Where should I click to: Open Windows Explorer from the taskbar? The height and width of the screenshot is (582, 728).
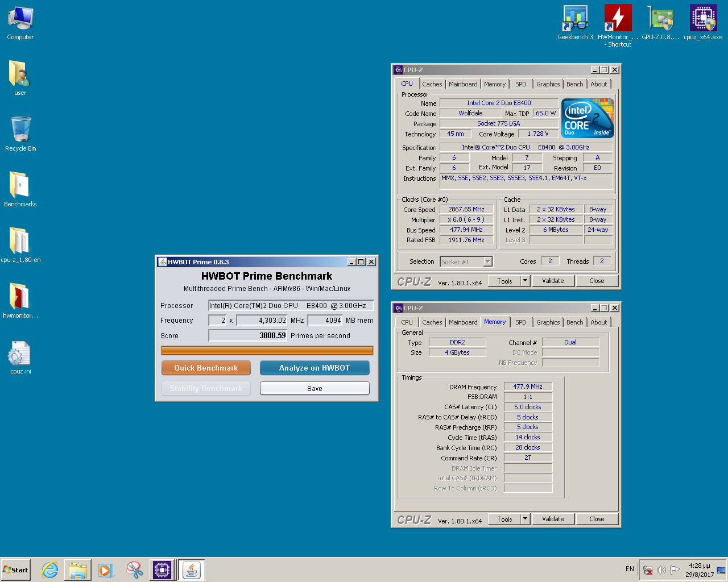[78, 570]
